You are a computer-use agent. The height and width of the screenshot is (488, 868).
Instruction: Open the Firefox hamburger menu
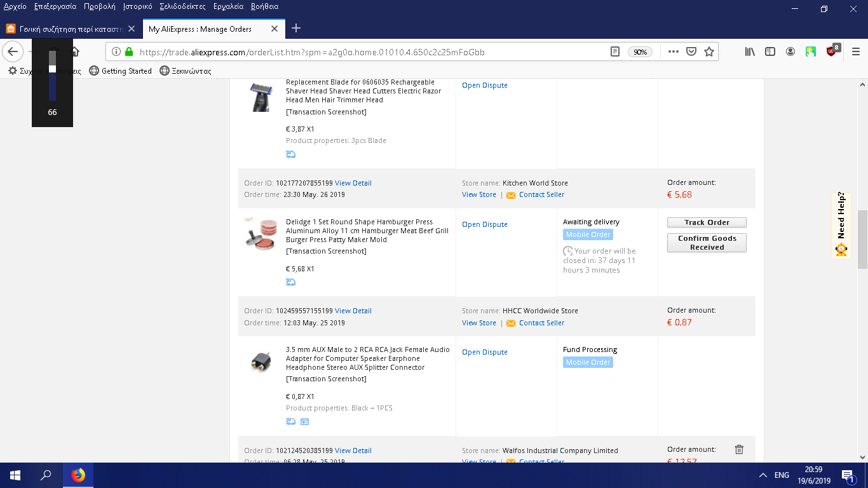click(855, 51)
